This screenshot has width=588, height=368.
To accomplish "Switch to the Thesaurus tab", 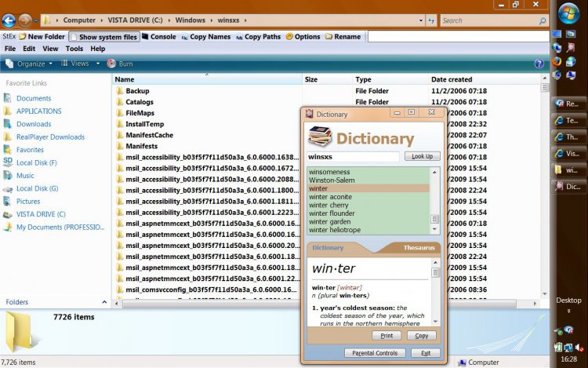I will [x=419, y=248].
